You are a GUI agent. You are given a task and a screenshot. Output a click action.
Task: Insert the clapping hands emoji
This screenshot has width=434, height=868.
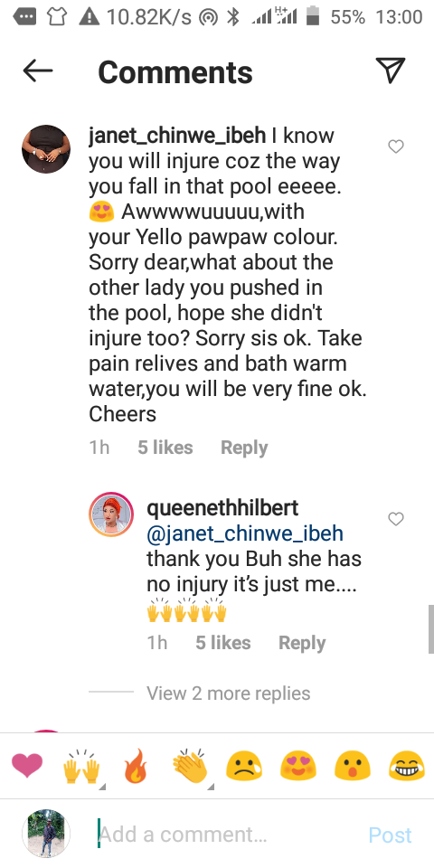[190, 768]
